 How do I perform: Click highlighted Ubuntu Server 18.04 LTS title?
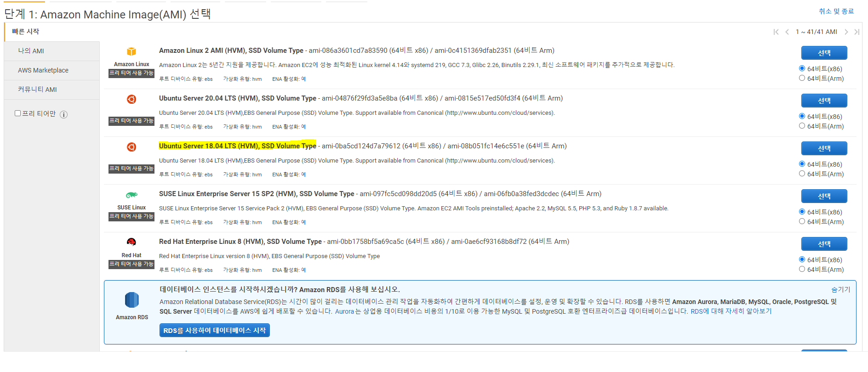click(x=238, y=146)
